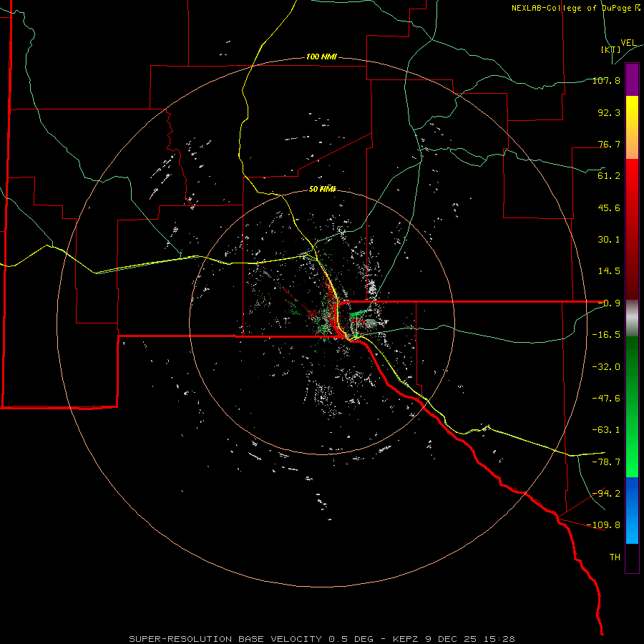Click the -47.6 legend value

pyautogui.click(x=606, y=399)
